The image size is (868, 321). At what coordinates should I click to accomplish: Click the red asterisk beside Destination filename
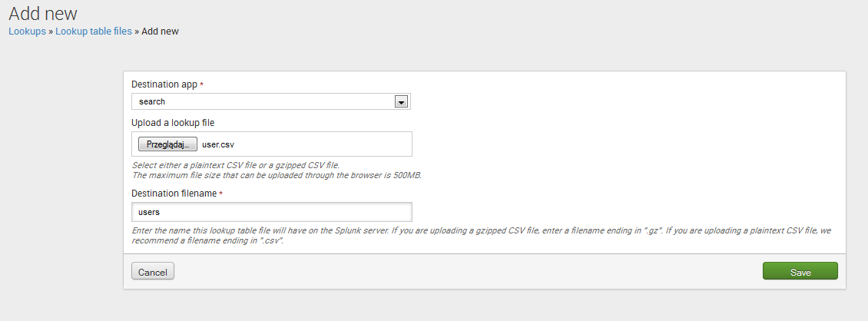[x=221, y=194]
